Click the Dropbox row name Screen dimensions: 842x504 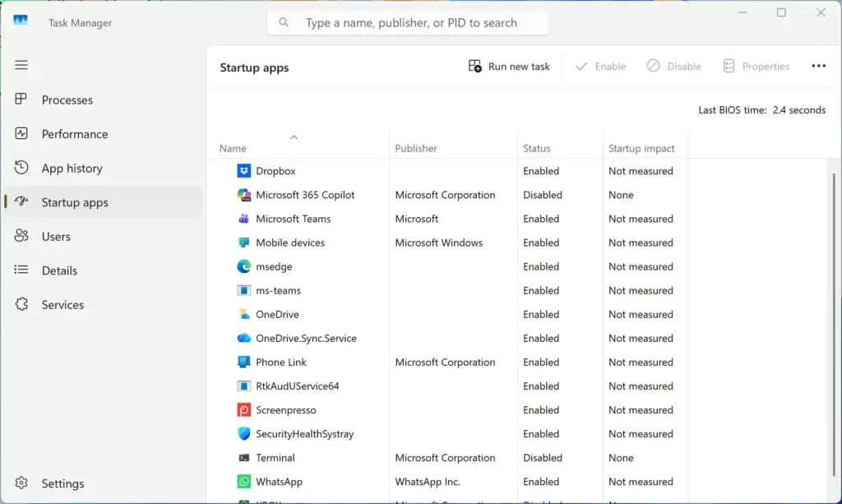pyautogui.click(x=275, y=171)
